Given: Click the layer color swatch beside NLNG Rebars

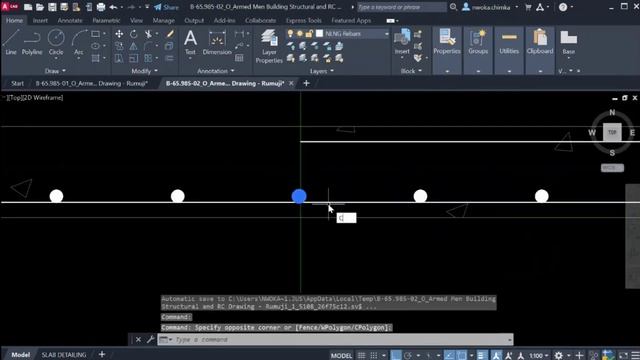Looking at the screenshot, I should click(x=320, y=34).
